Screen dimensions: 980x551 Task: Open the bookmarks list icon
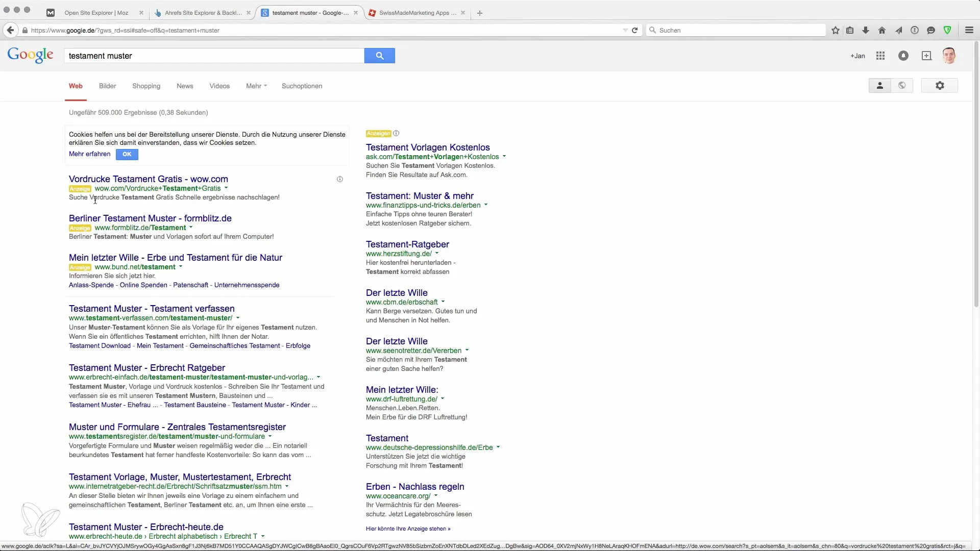(x=850, y=30)
